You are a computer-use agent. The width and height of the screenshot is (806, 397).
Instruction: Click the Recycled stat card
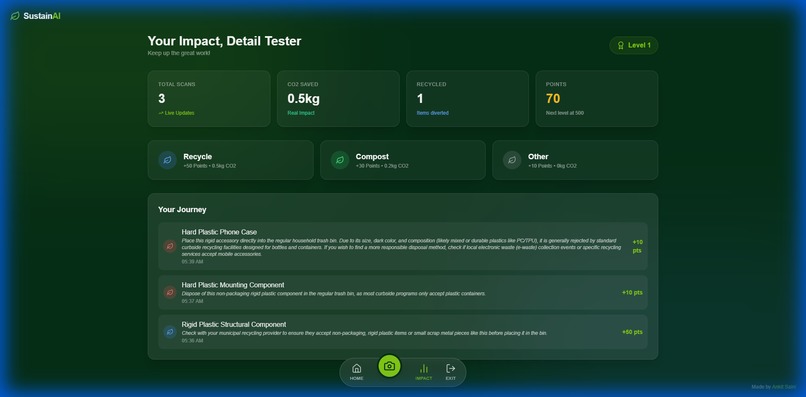coord(467,98)
